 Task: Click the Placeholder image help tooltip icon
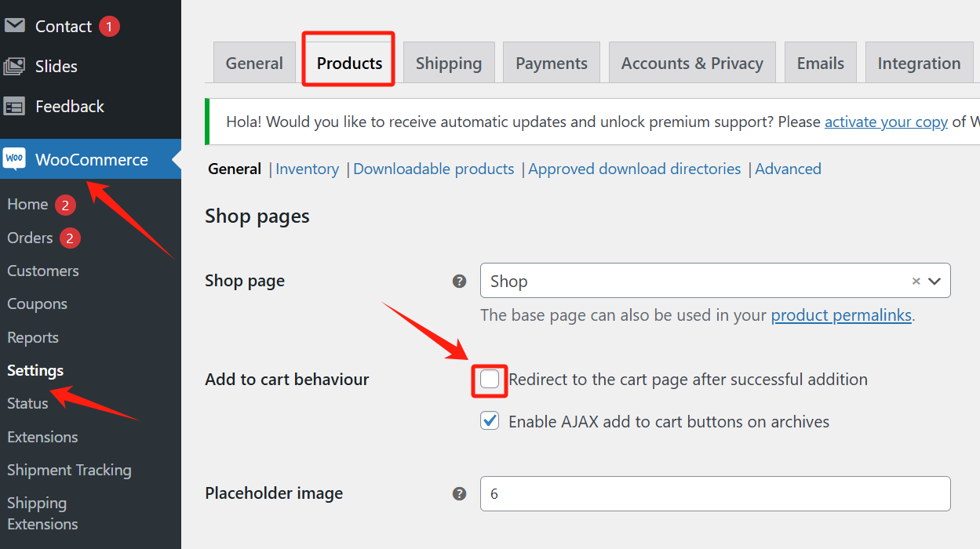point(459,493)
